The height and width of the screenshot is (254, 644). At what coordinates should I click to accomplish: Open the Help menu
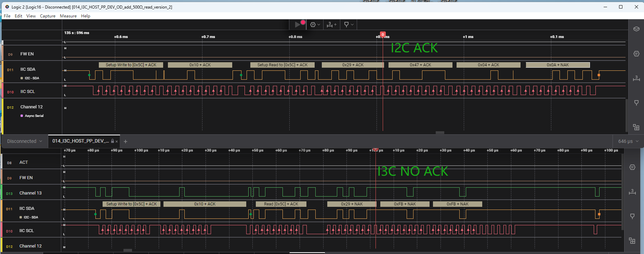click(x=86, y=16)
